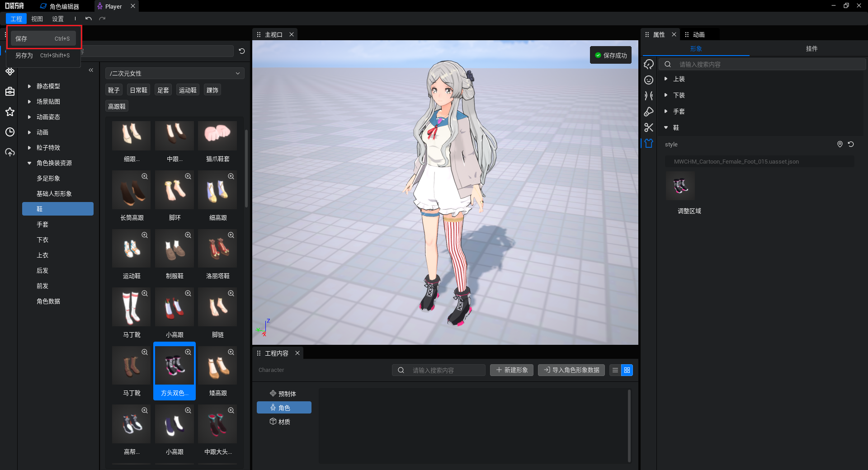Click the refresh icon beside the asset search
Viewport: 868px width, 470px height.
pyautogui.click(x=242, y=51)
